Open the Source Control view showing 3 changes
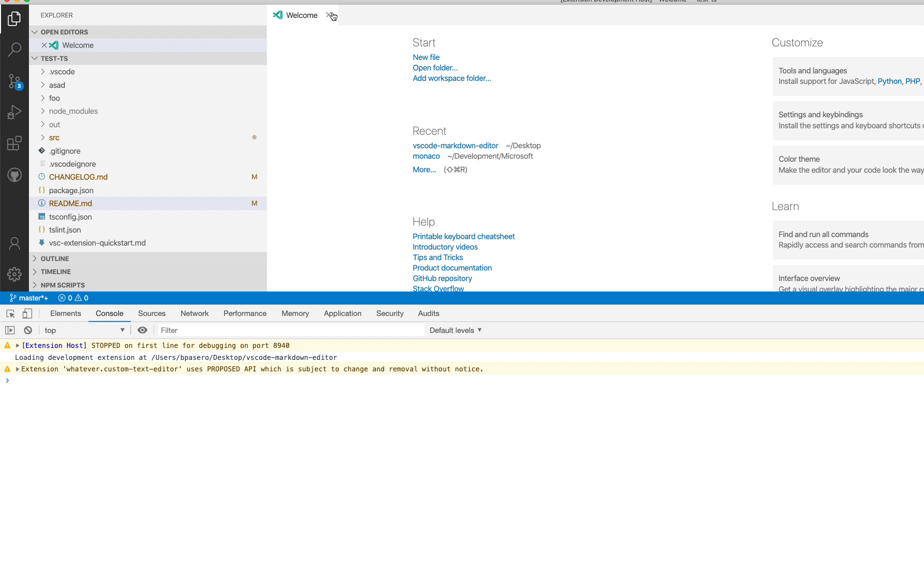 pyautogui.click(x=14, y=80)
